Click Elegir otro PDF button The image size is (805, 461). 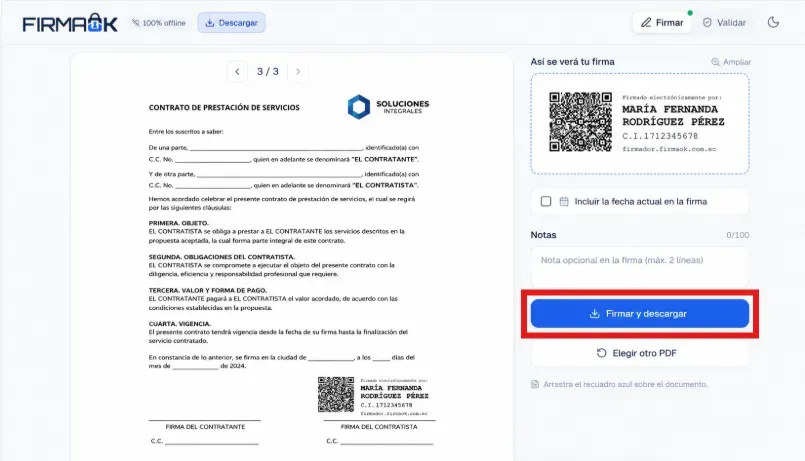click(640, 353)
